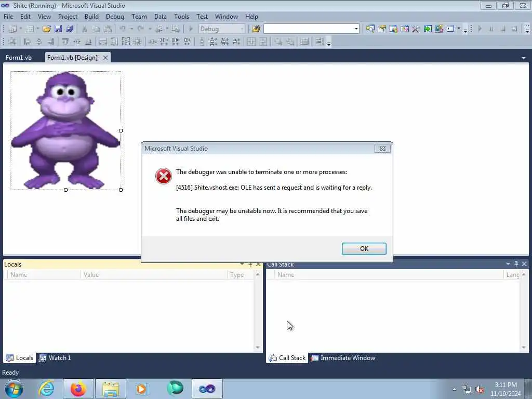Click the Copy icon in the toolbar
Image resolution: width=532 pixels, height=399 pixels.
point(96,29)
